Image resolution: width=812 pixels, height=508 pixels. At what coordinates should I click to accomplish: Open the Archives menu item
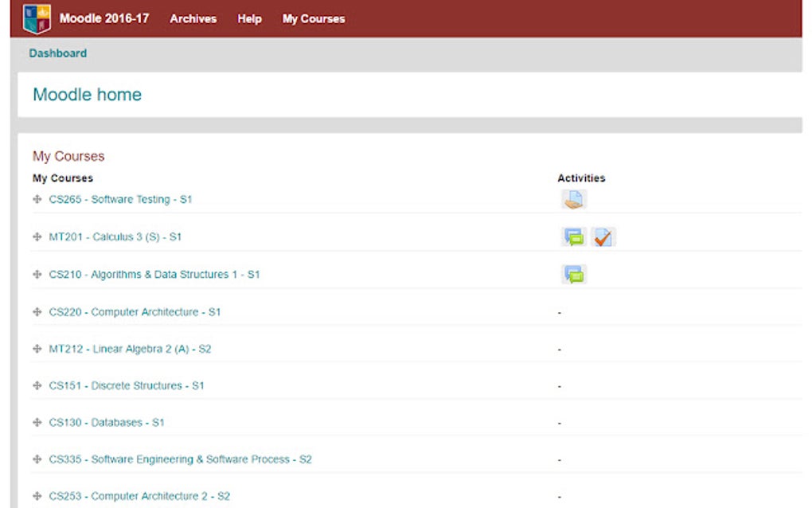(193, 18)
